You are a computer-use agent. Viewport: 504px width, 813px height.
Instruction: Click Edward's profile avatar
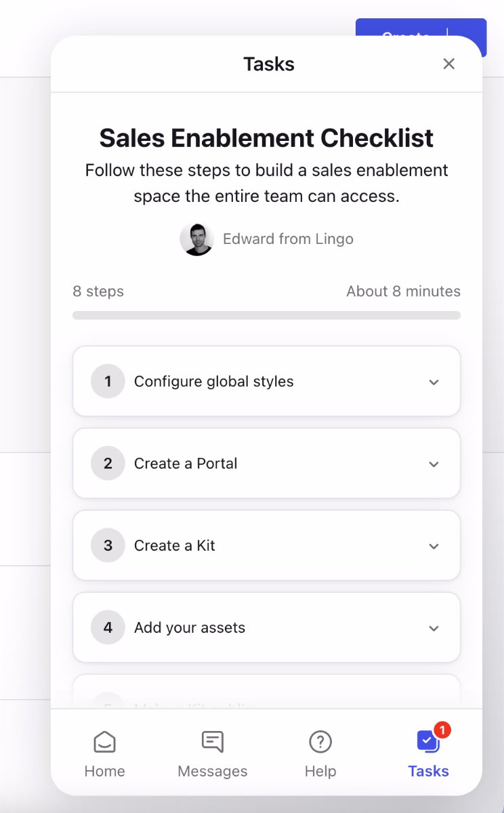pos(196,238)
